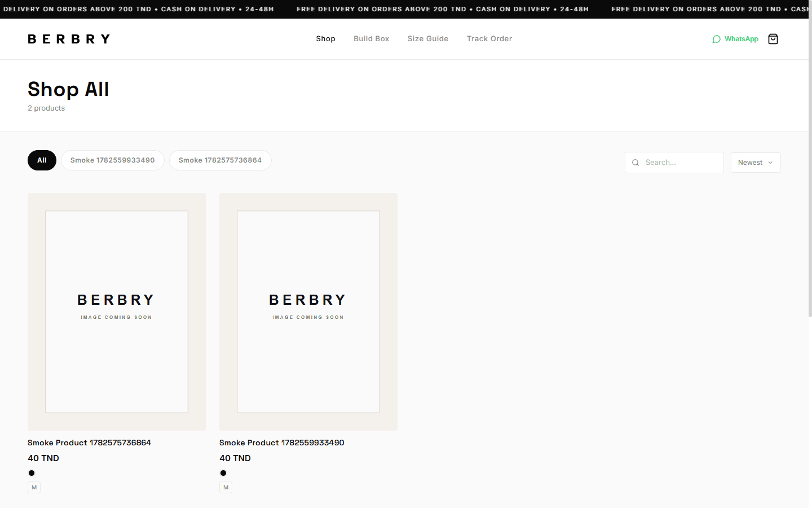Choose size M for Smoke Product 1782575736864
This screenshot has height=508, width=812.
coord(34,487)
